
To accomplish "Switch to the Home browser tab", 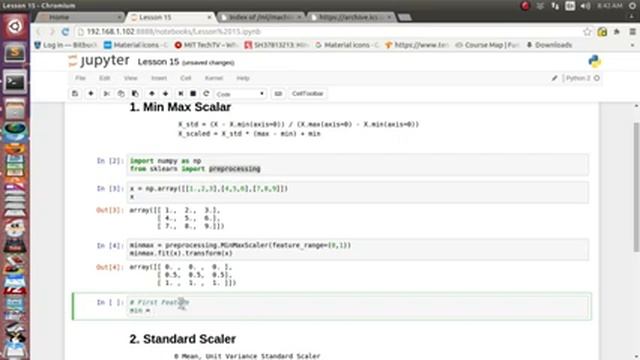I will (80, 17).
